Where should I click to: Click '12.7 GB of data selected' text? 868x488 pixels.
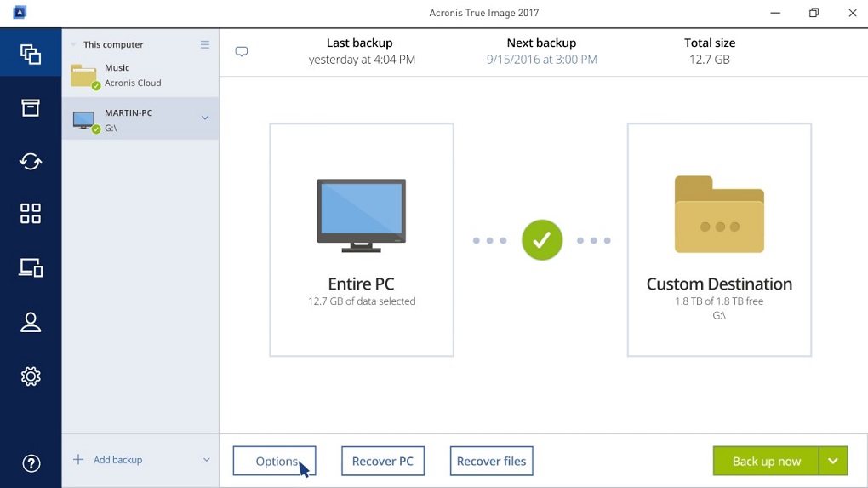[362, 301]
